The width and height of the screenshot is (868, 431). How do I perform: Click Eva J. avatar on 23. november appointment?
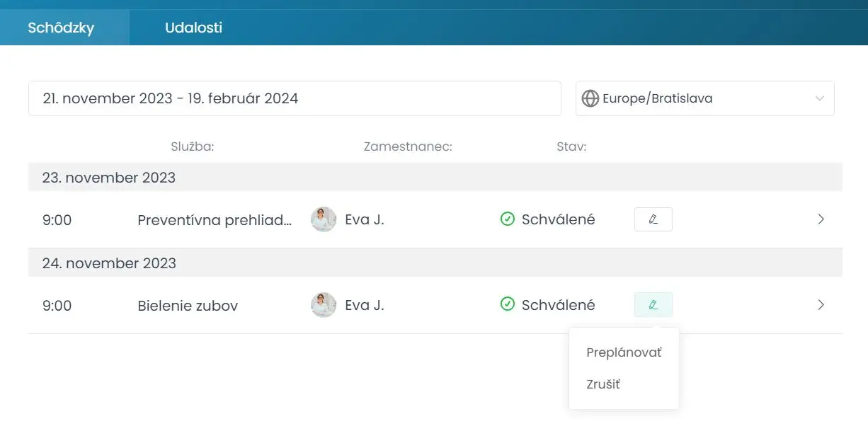click(324, 219)
